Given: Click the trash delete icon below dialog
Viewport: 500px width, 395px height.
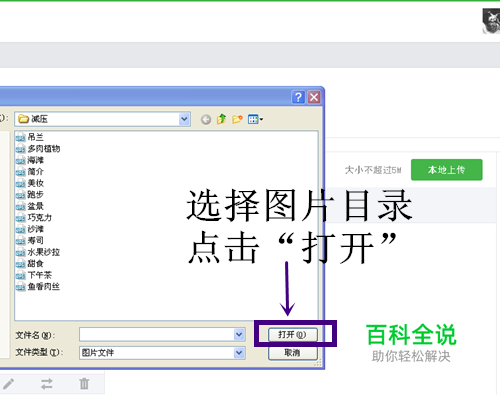Looking at the screenshot, I should coord(84,384).
